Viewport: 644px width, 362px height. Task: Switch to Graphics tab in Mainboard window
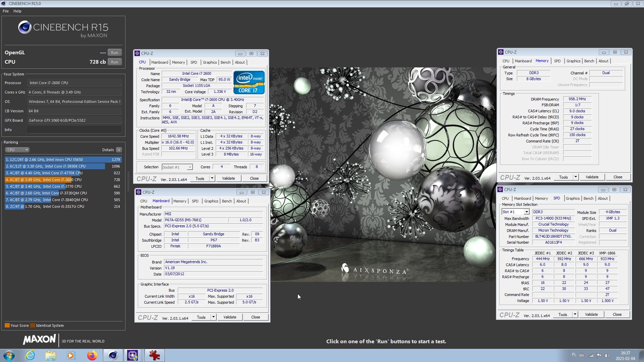pyautogui.click(x=211, y=201)
